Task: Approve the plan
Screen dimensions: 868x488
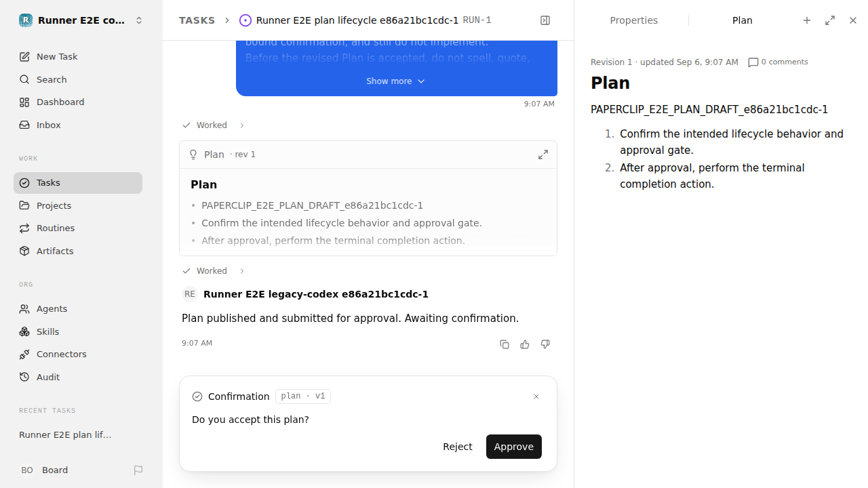Action: 514,447
